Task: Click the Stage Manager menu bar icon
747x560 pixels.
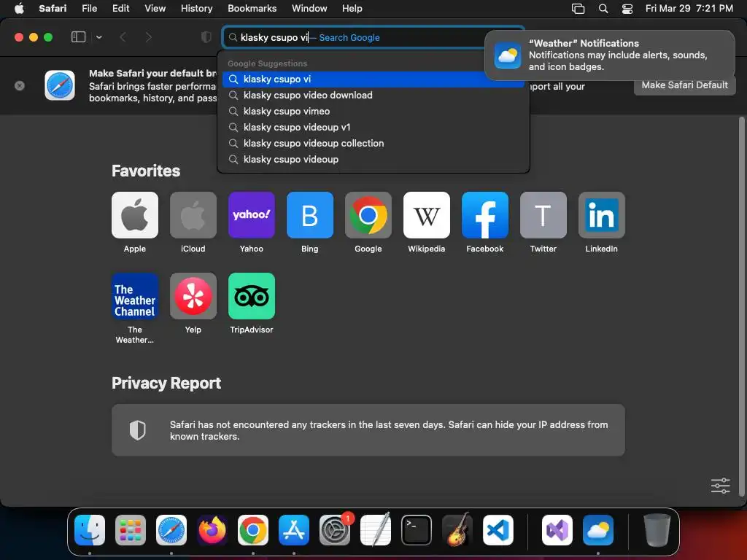Action: 578,9
